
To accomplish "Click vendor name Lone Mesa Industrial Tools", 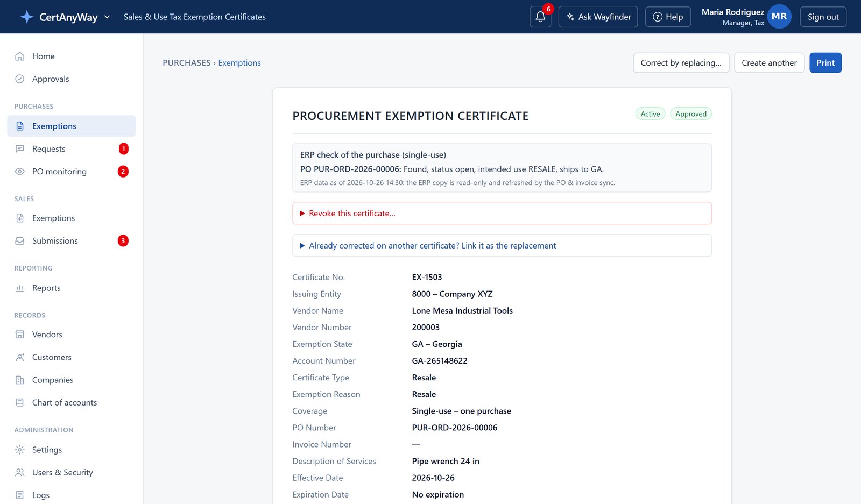I will [462, 310].
